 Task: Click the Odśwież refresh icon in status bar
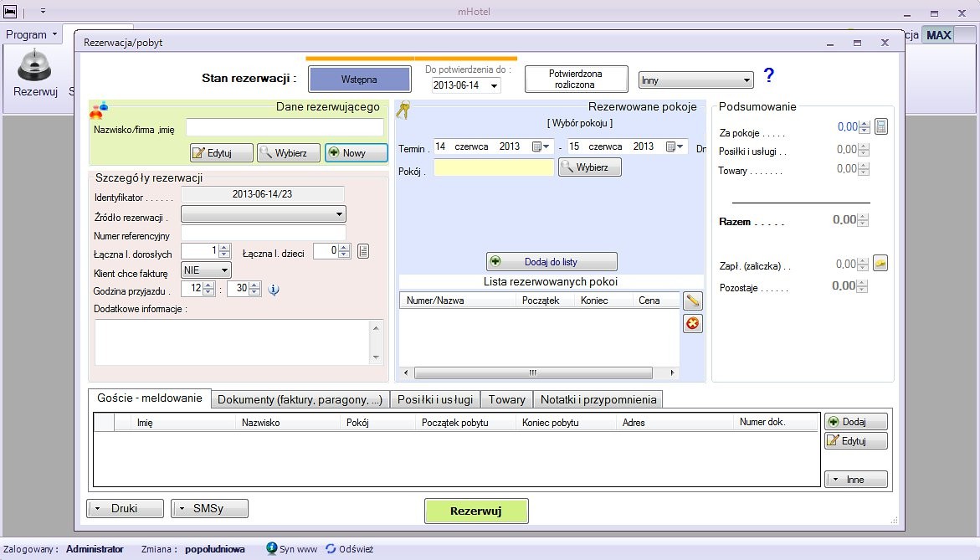tap(331, 549)
